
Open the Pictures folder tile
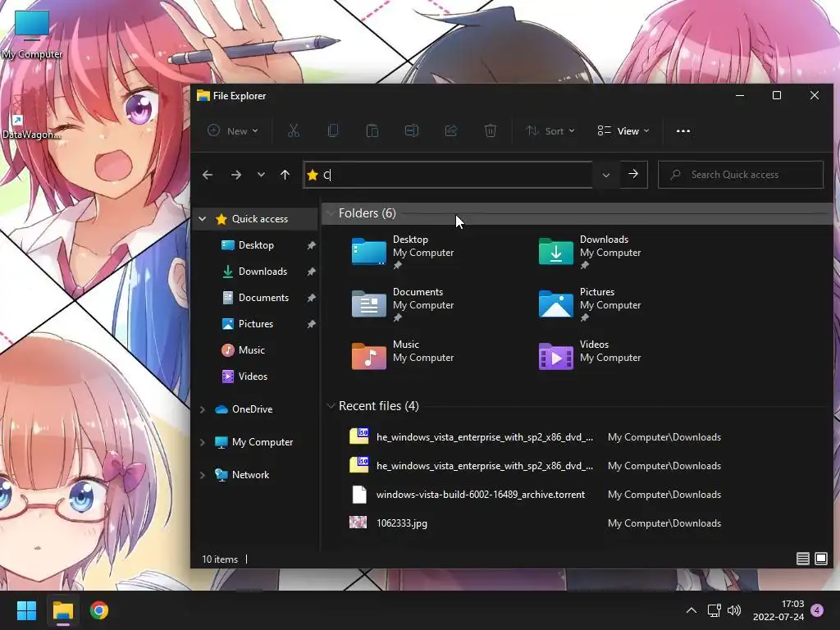point(590,304)
